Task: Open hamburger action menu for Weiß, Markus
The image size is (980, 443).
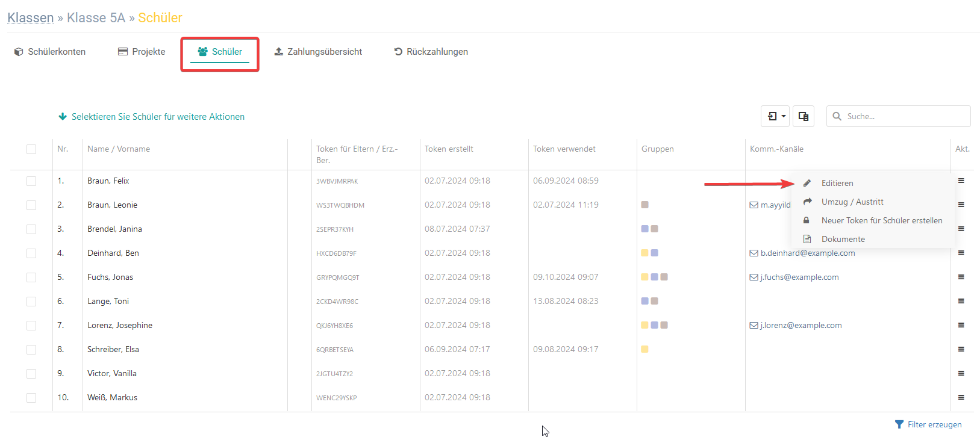Action: point(961,397)
